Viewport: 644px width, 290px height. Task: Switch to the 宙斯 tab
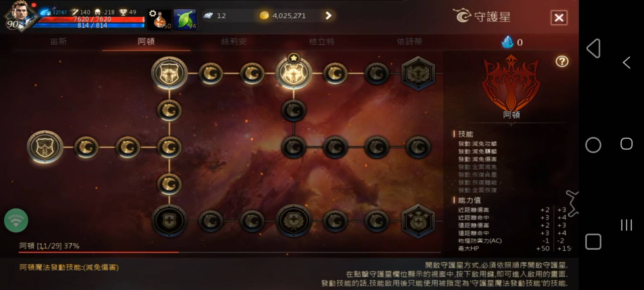58,42
